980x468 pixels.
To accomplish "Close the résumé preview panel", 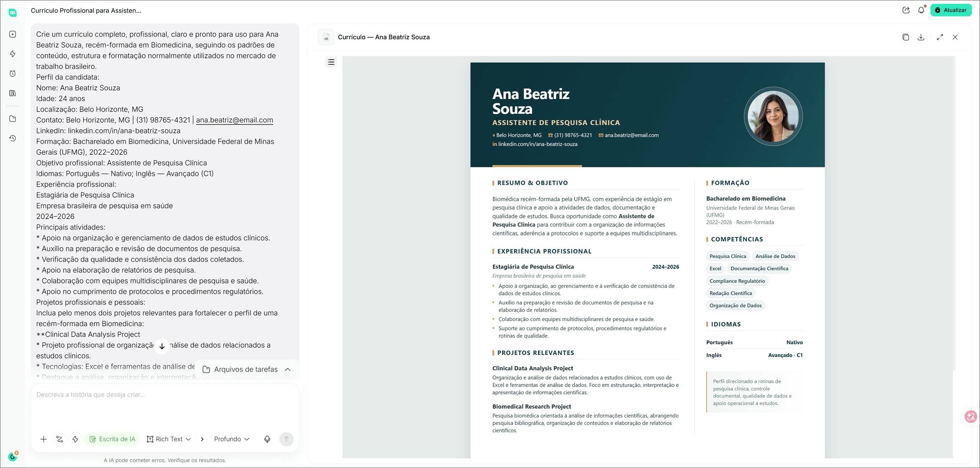I will [x=955, y=37].
